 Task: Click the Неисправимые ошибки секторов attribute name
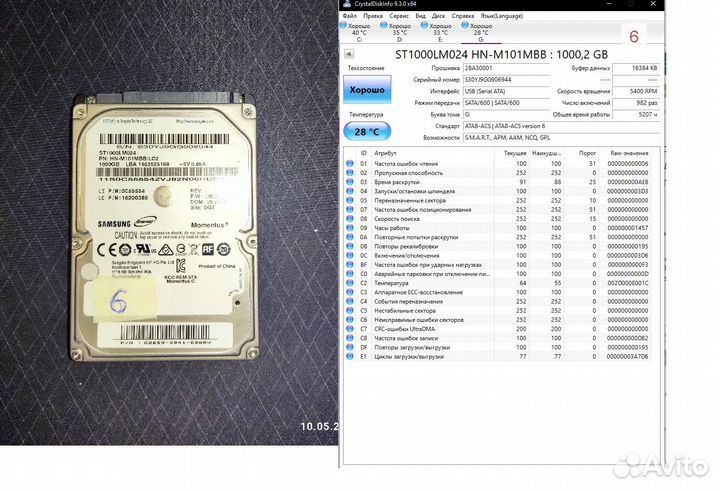[419, 320]
